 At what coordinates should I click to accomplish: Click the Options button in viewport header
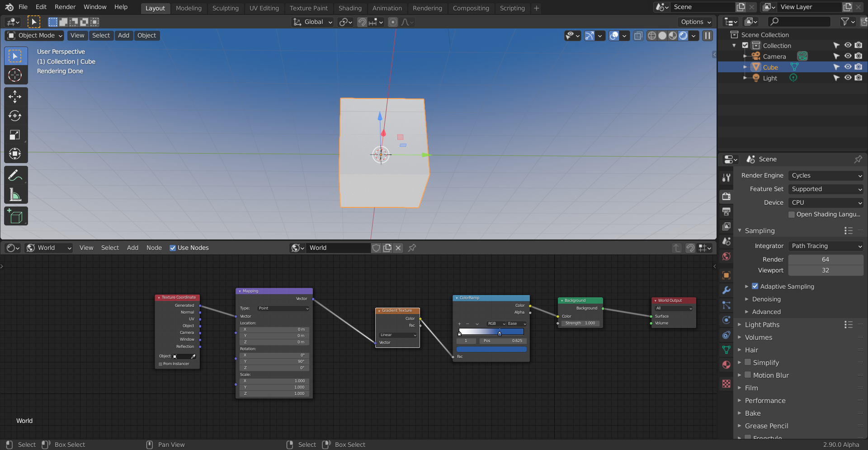pyautogui.click(x=696, y=22)
